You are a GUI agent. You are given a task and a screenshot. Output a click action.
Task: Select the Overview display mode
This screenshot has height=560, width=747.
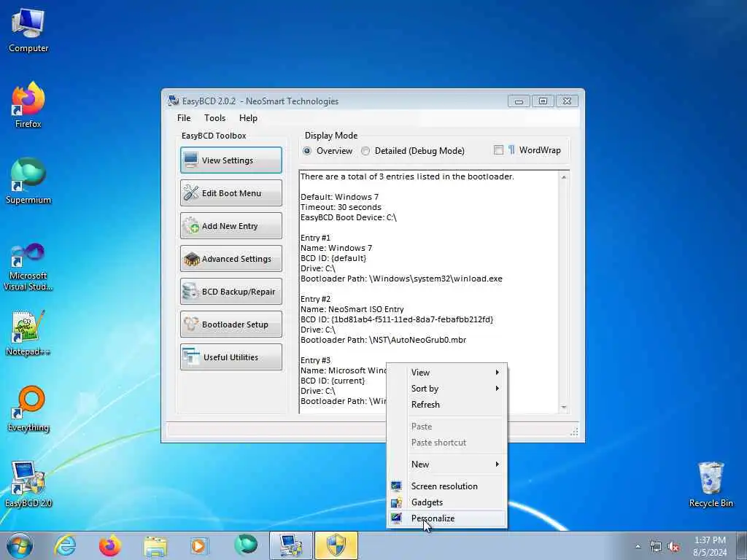[307, 151]
